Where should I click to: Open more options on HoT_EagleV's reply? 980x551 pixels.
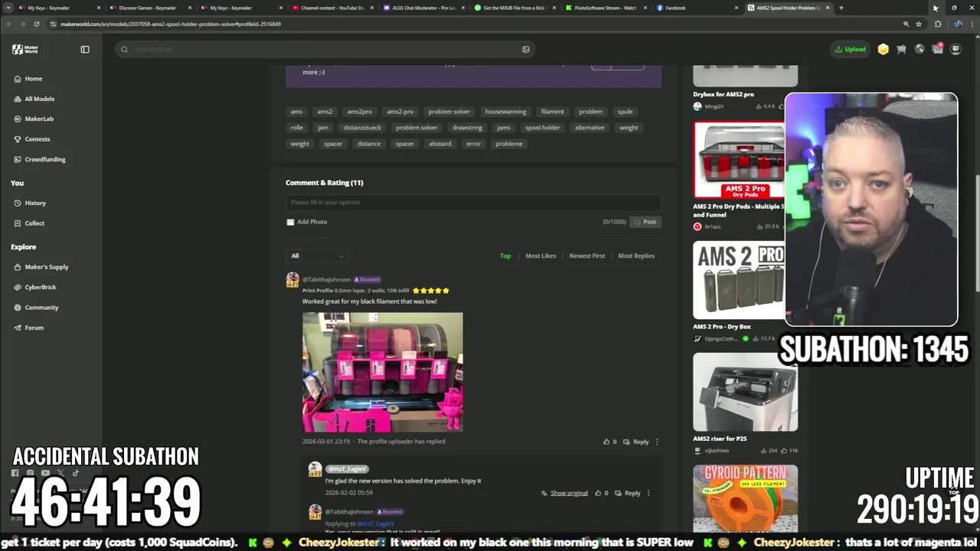(648, 493)
